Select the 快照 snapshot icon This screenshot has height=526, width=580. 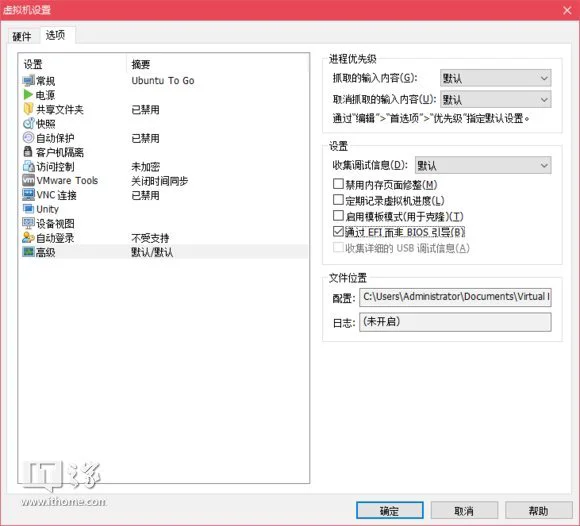[x=28, y=123]
